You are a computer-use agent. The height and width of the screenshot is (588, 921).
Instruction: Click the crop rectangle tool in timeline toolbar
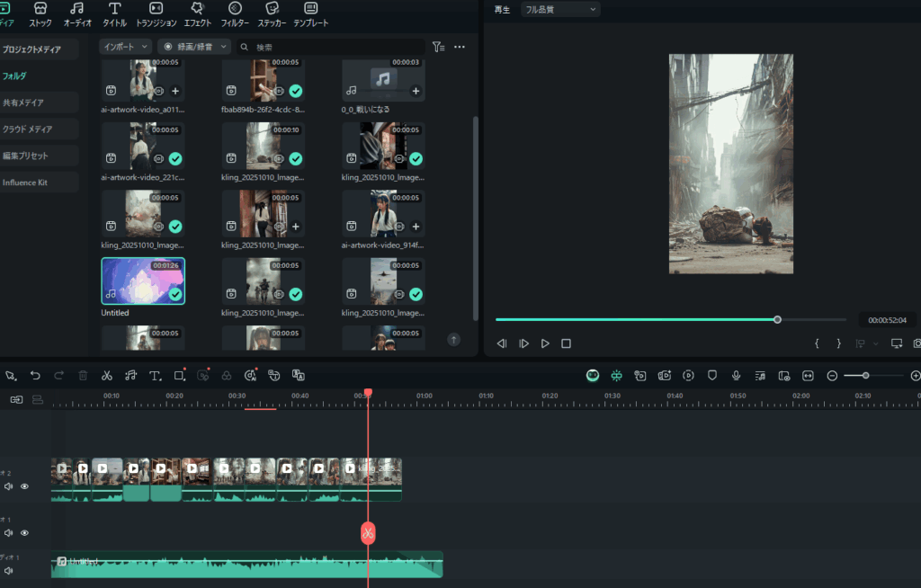179,376
